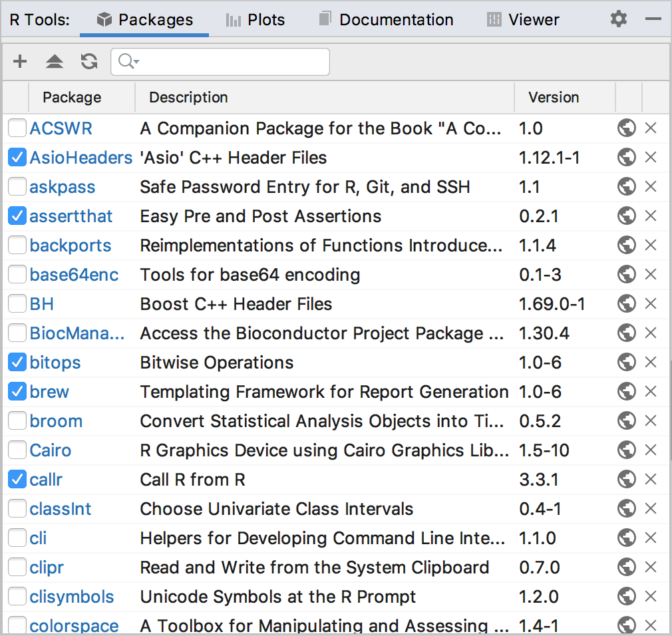Click the X icon to remove Cairo
The height and width of the screenshot is (636, 672).
pos(651,450)
